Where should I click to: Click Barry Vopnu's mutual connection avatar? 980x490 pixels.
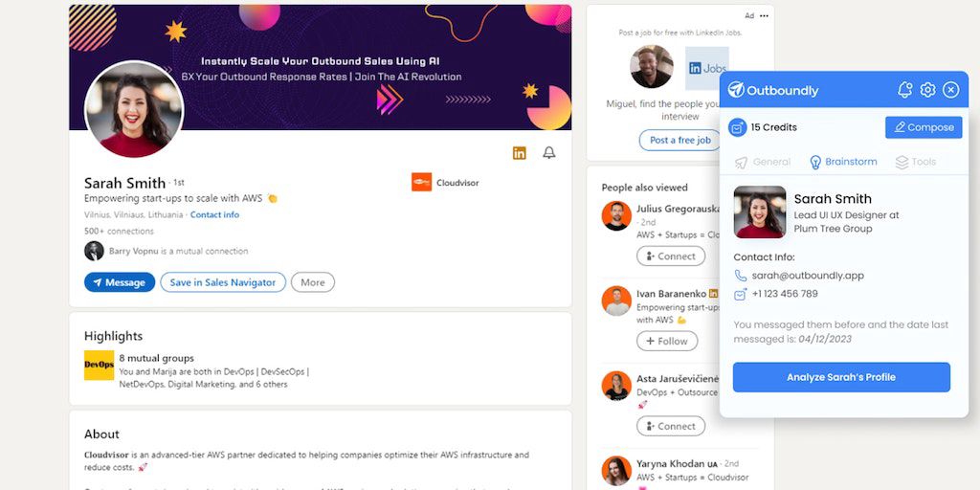click(x=94, y=251)
